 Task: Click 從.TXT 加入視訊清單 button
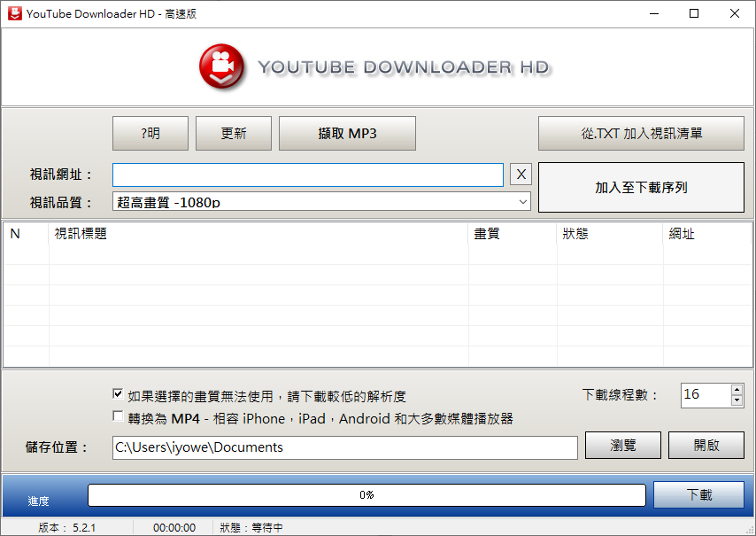click(641, 133)
